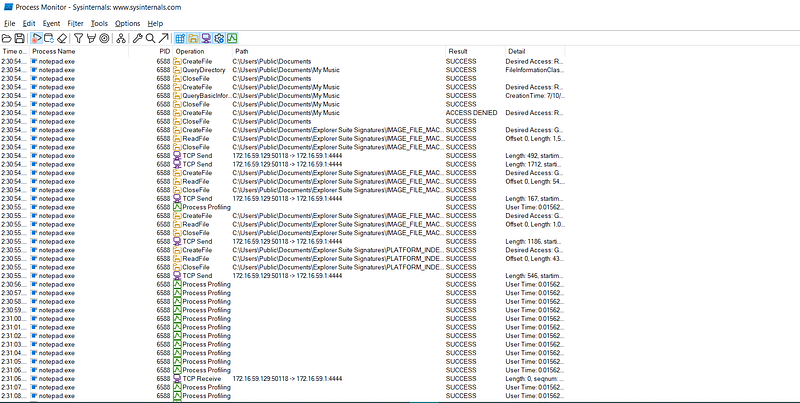Viewport: 800px width, 403px height.
Task: Click the Detail column header
Action: point(535,52)
